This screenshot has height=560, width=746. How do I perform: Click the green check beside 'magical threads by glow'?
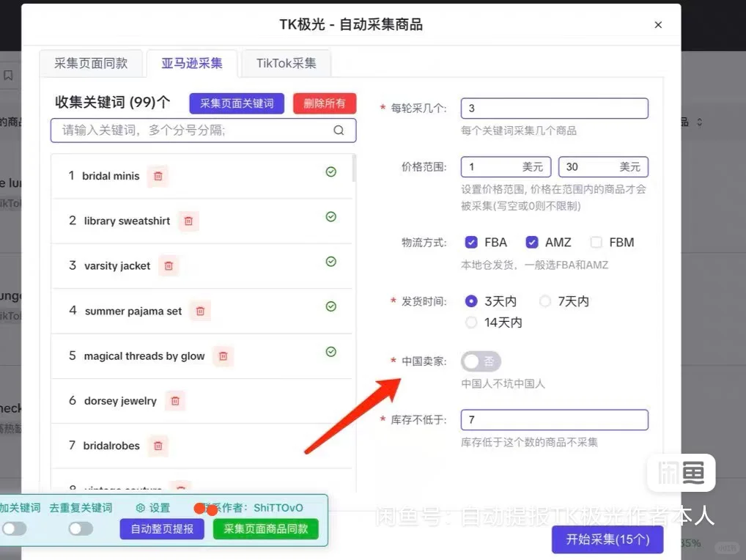point(331,352)
